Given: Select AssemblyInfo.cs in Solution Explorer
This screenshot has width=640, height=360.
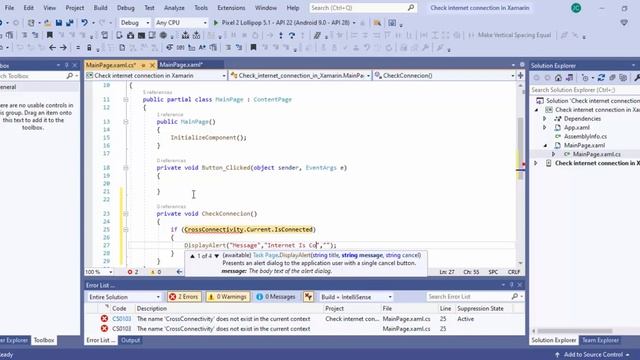Looking at the screenshot, I should tap(585, 137).
